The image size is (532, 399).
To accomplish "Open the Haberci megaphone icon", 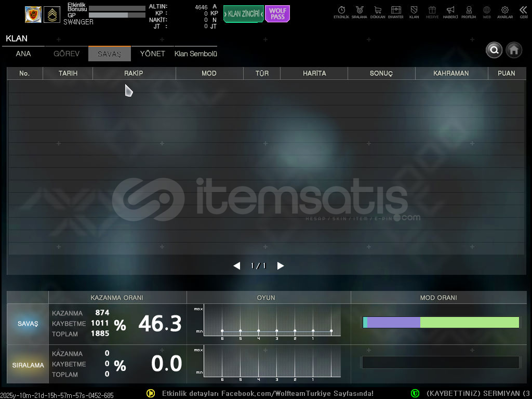I will tap(450, 10).
